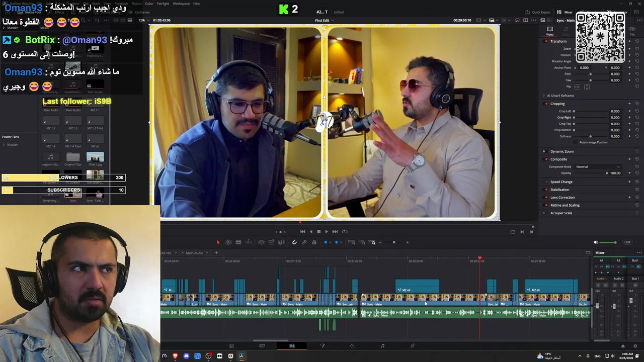Open the Composite Mode Normal dropdown
This screenshot has width=644, height=362.
click(x=598, y=167)
